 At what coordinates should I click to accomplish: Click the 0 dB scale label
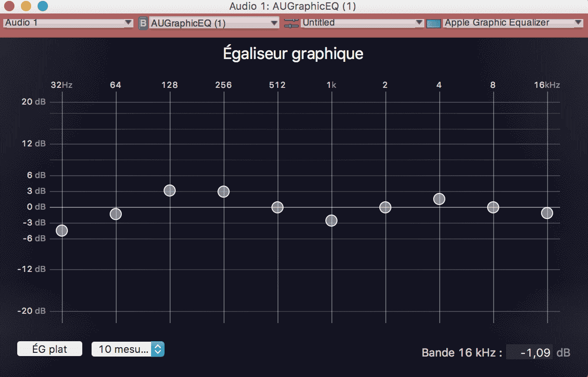(x=35, y=207)
